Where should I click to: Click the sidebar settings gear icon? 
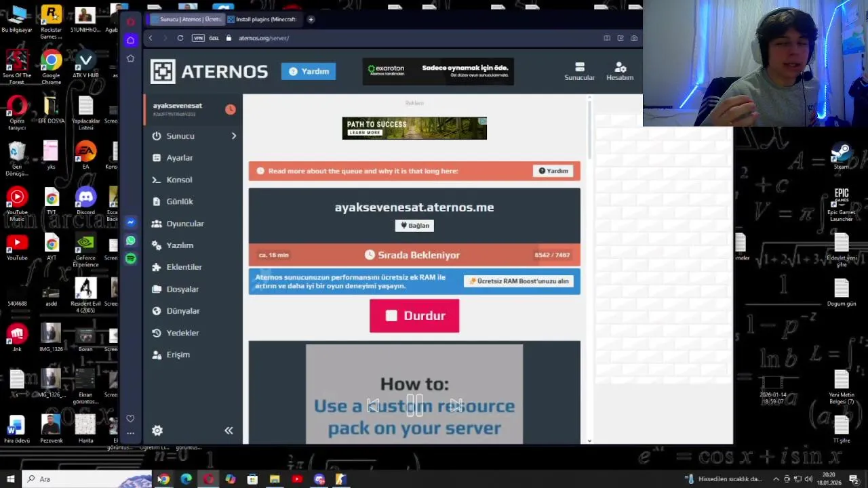[157, 430]
